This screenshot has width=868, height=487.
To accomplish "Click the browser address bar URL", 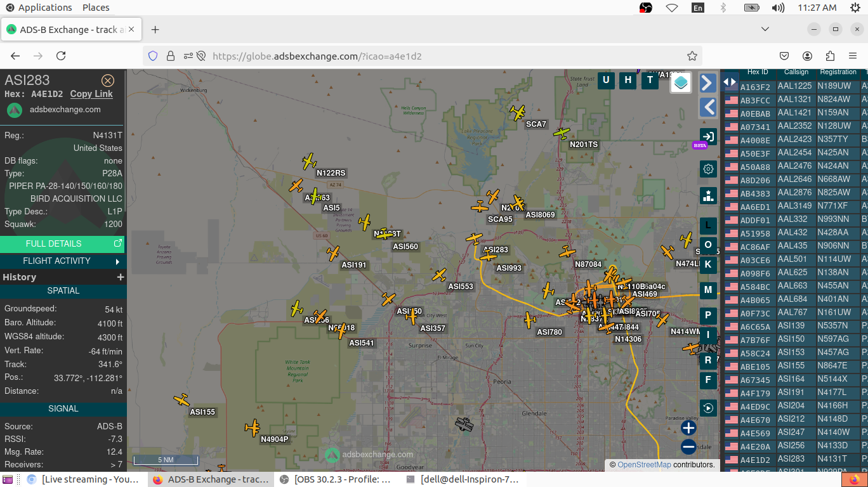I will click(317, 56).
